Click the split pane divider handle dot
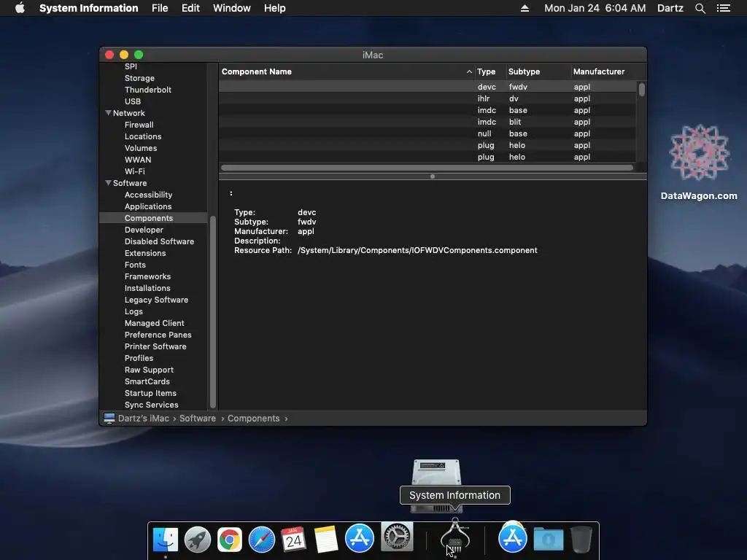Viewport: 747px width, 560px height. click(433, 176)
